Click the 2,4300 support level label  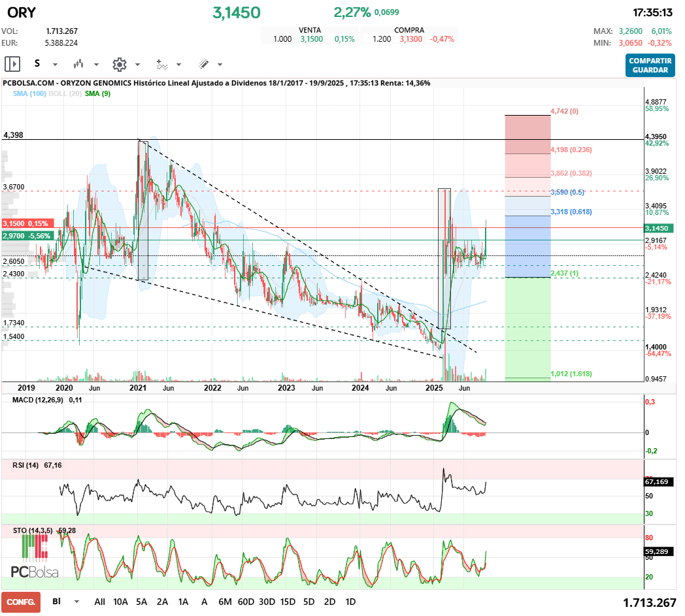14,274
